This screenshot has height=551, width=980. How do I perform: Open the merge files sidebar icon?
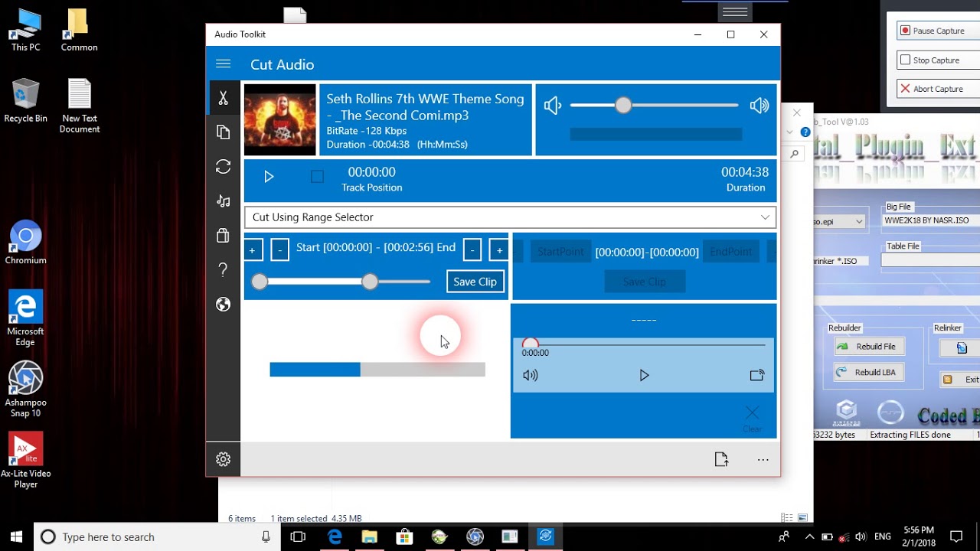pos(223,132)
